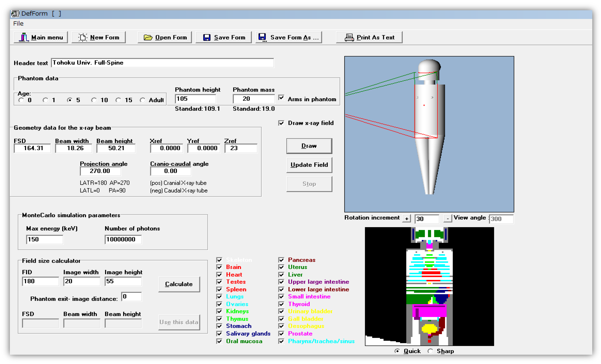Print the form using Print As Text icon
The image size is (601, 364).
pos(369,37)
